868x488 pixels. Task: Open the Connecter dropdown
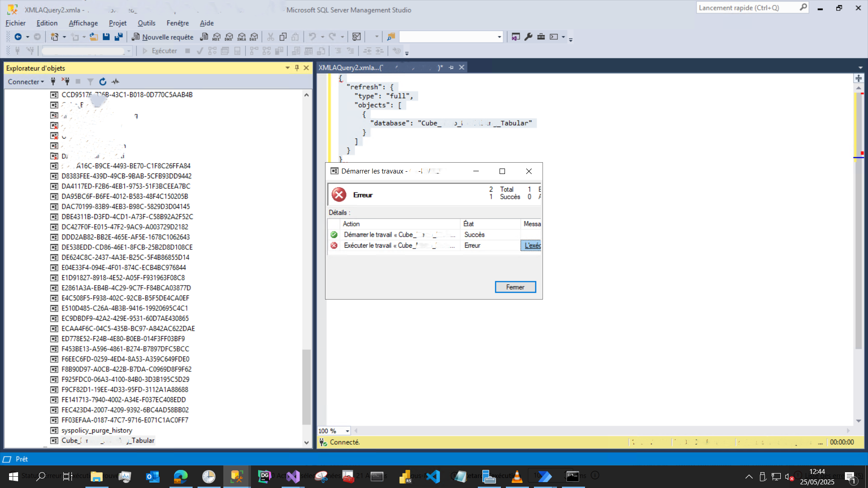click(26, 82)
